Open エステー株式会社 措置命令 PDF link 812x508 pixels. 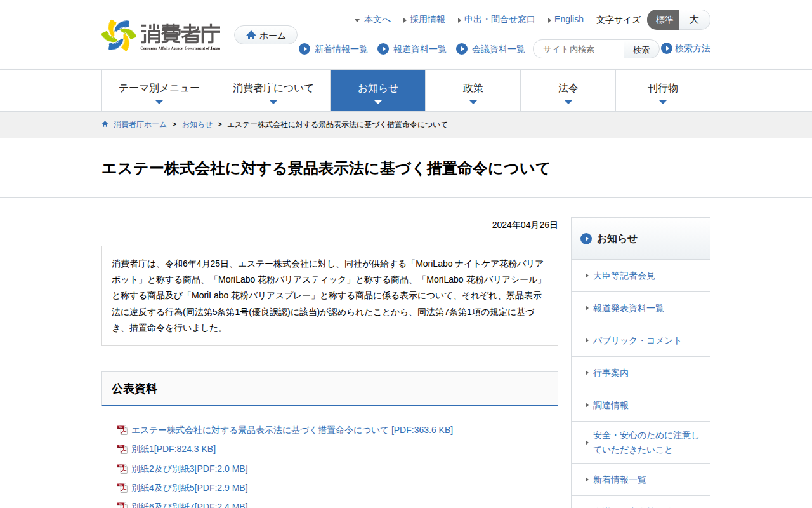pos(292,431)
